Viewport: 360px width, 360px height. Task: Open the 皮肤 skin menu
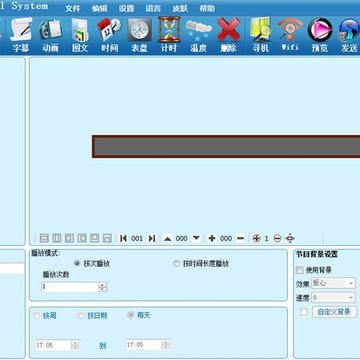tap(180, 8)
